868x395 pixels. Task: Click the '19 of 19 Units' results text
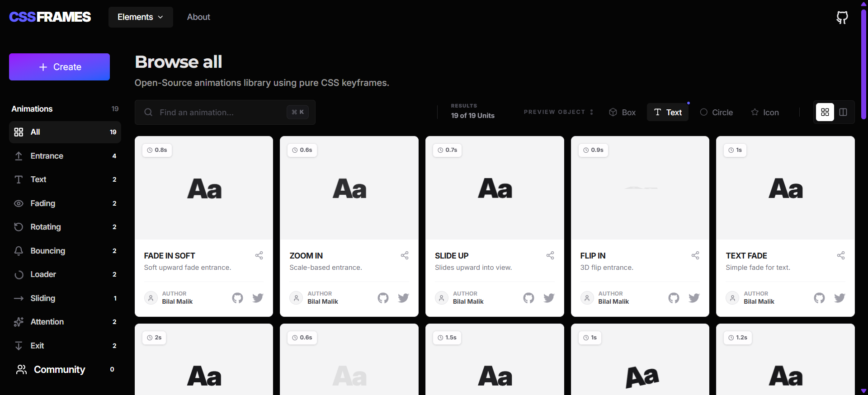(472, 116)
